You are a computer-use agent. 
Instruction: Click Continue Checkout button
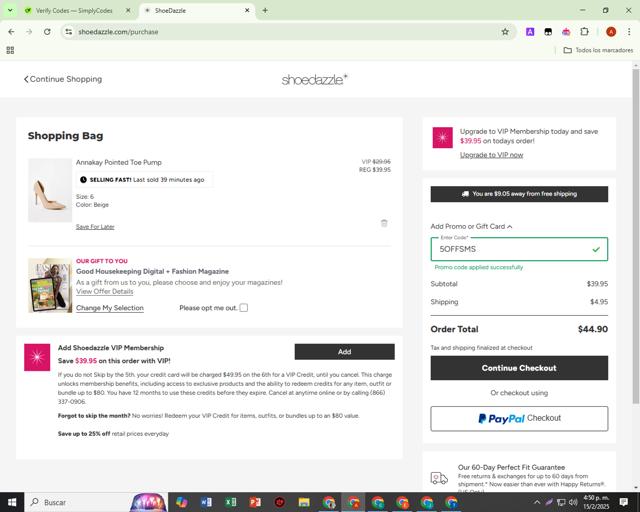pyautogui.click(x=519, y=368)
